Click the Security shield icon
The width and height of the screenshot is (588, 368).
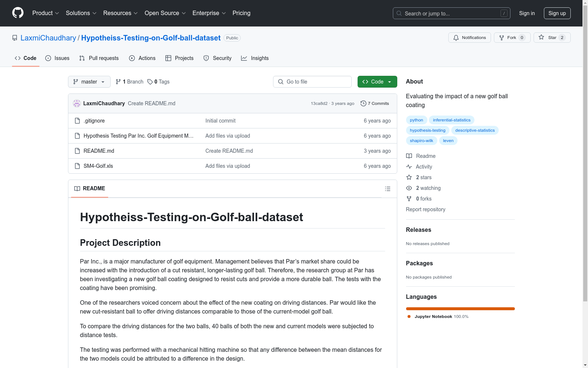206,58
